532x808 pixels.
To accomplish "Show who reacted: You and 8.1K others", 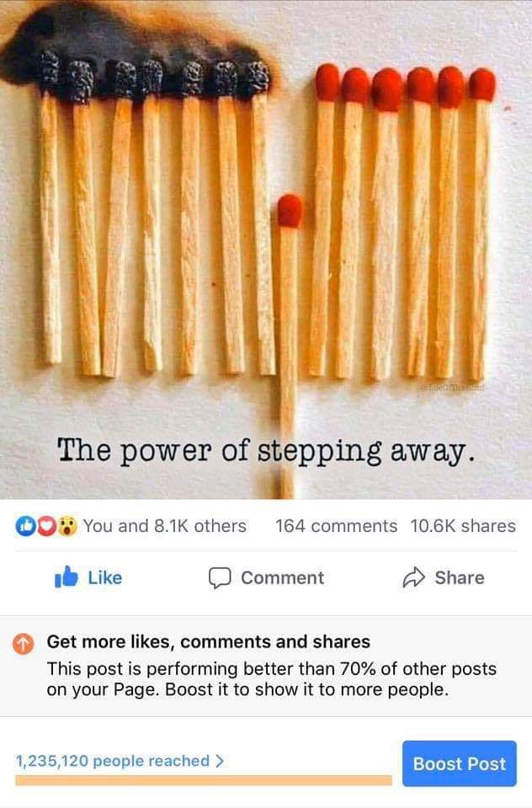I will [x=164, y=526].
